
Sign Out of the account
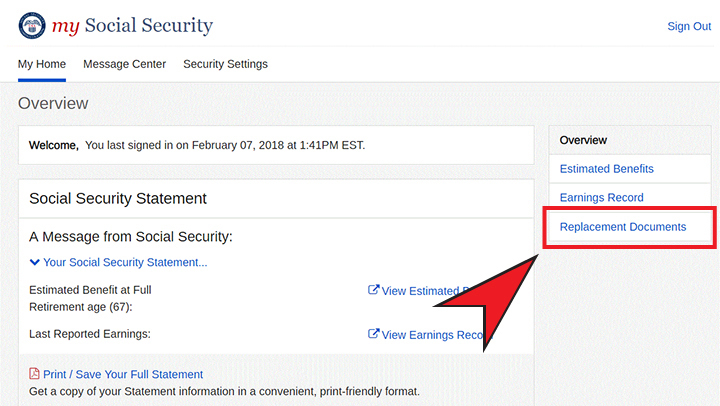pyautogui.click(x=689, y=26)
